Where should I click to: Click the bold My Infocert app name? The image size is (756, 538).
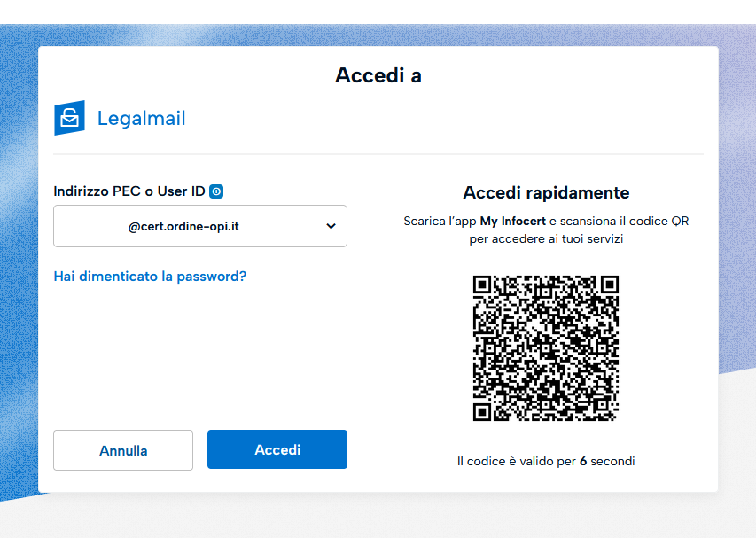click(512, 221)
